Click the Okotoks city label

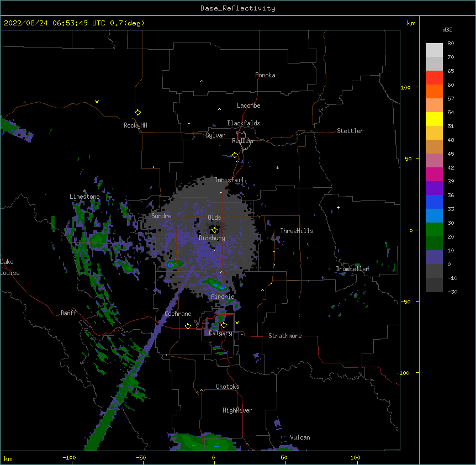click(228, 387)
